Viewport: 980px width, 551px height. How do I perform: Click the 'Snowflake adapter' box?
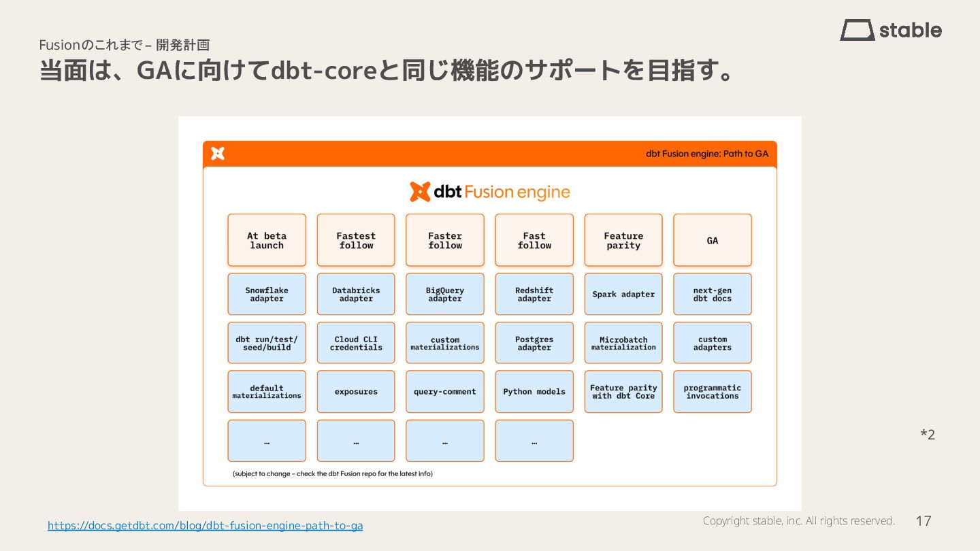pyautogui.click(x=267, y=295)
